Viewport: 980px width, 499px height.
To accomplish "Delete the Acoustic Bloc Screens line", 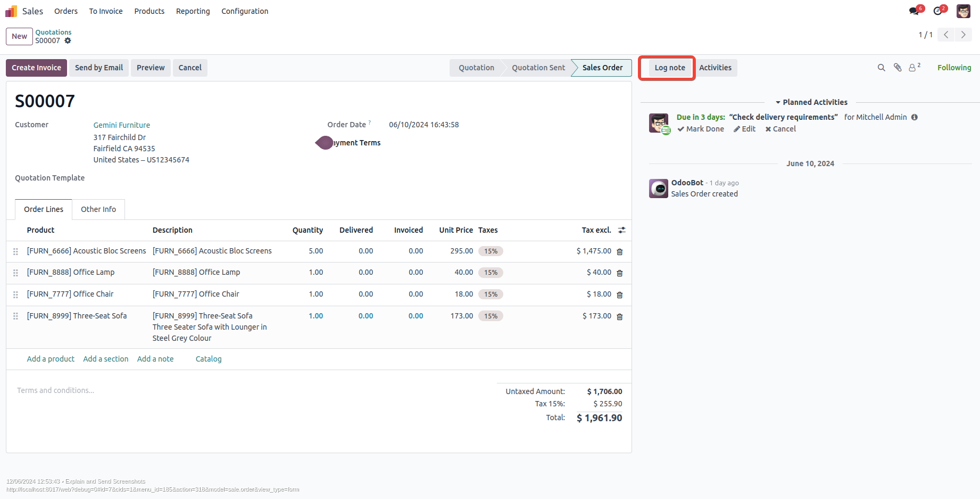I will click(620, 251).
